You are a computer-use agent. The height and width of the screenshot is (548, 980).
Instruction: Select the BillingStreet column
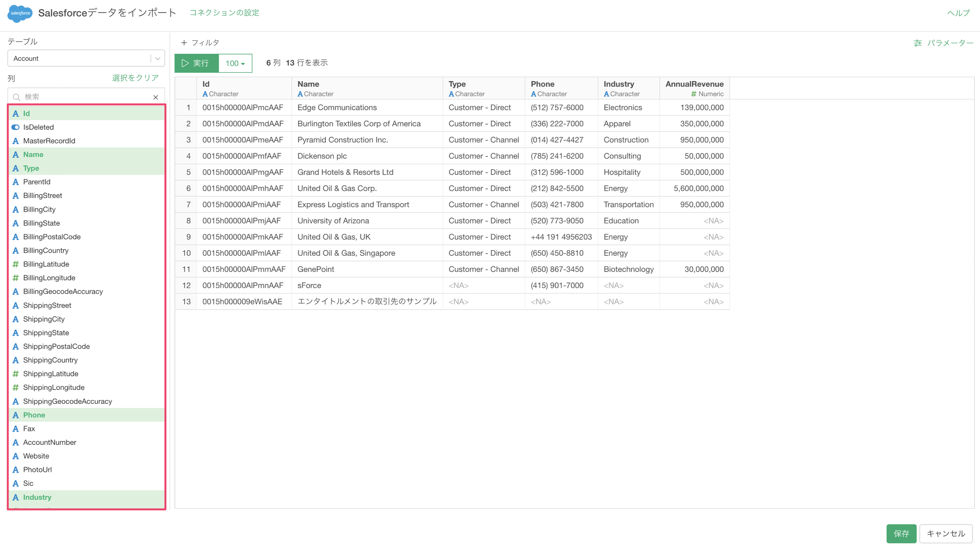click(87, 195)
